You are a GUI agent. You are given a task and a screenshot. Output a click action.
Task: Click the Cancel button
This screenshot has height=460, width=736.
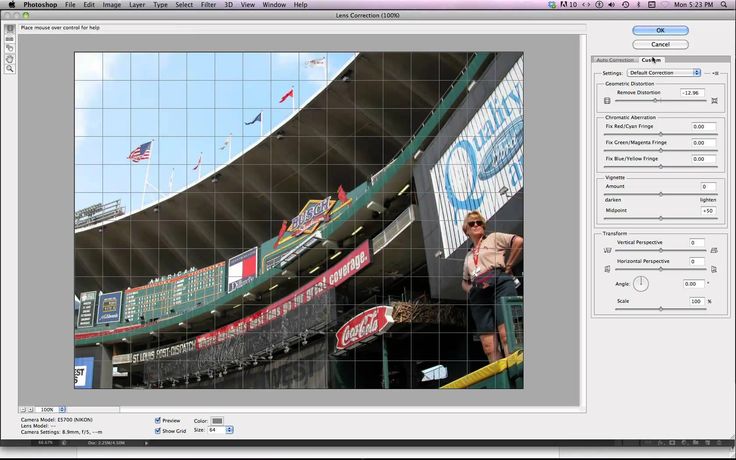660,44
